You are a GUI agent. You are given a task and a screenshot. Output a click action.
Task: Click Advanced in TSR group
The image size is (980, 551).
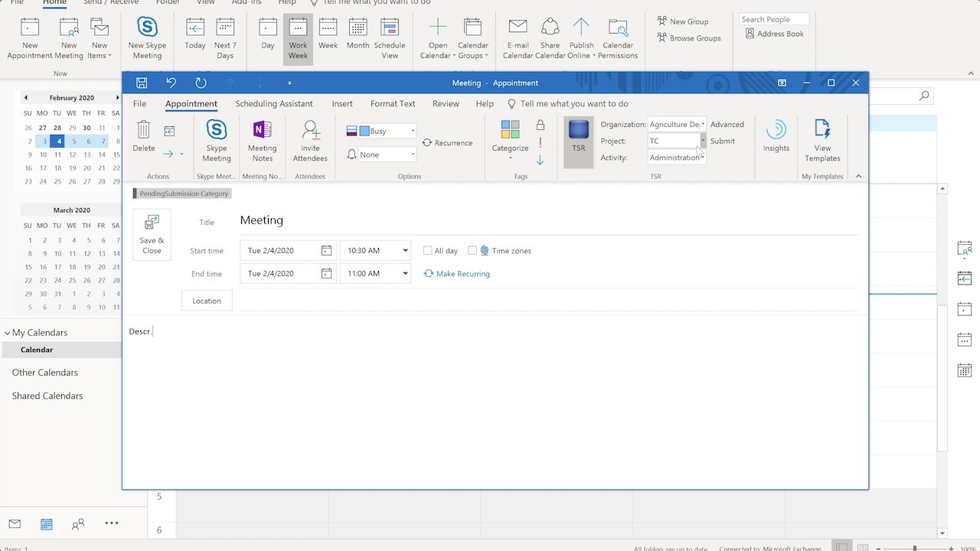727,125
